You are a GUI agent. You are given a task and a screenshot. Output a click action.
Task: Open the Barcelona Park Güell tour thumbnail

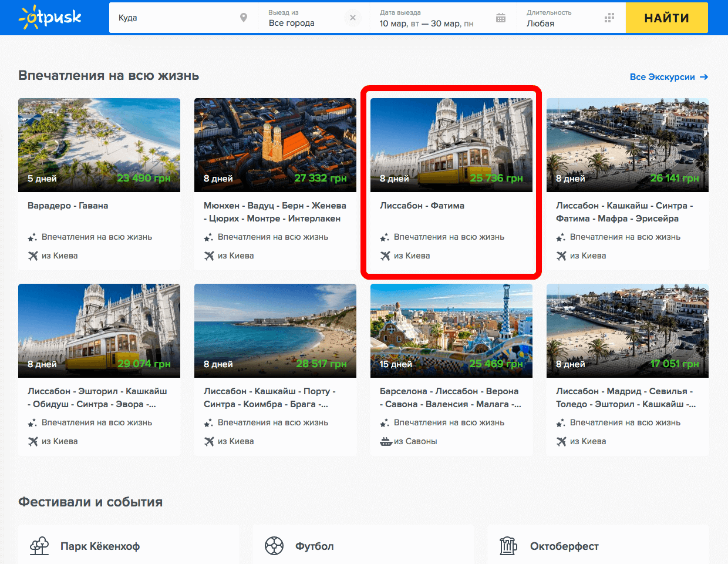[451, 331]
